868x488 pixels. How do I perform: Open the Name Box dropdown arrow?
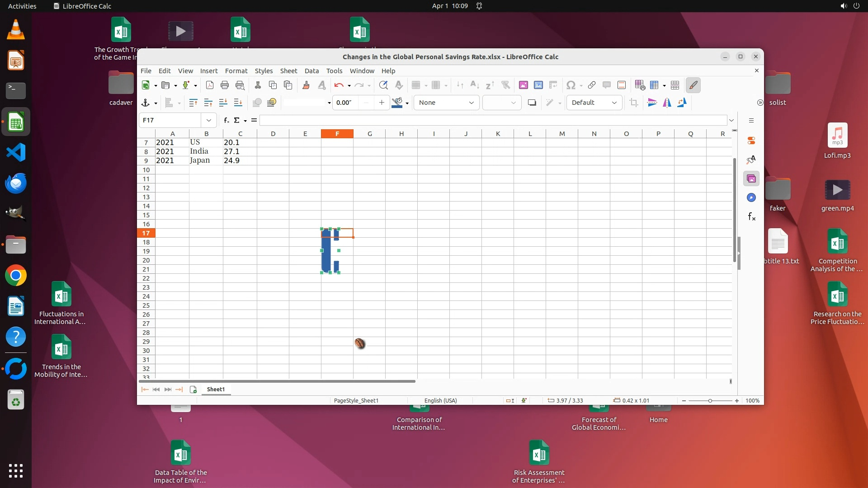click(208, 120)
